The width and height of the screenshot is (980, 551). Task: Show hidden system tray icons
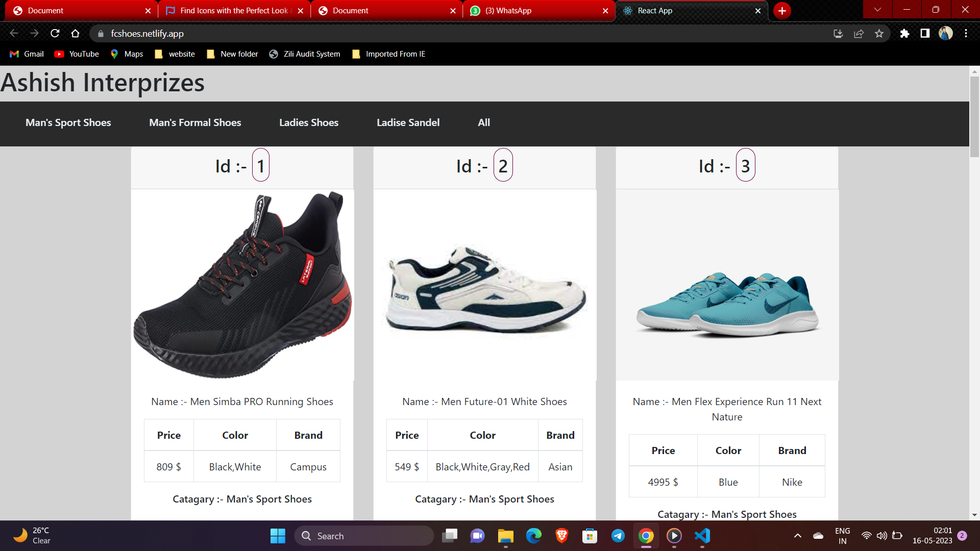[x=797, y=536]
